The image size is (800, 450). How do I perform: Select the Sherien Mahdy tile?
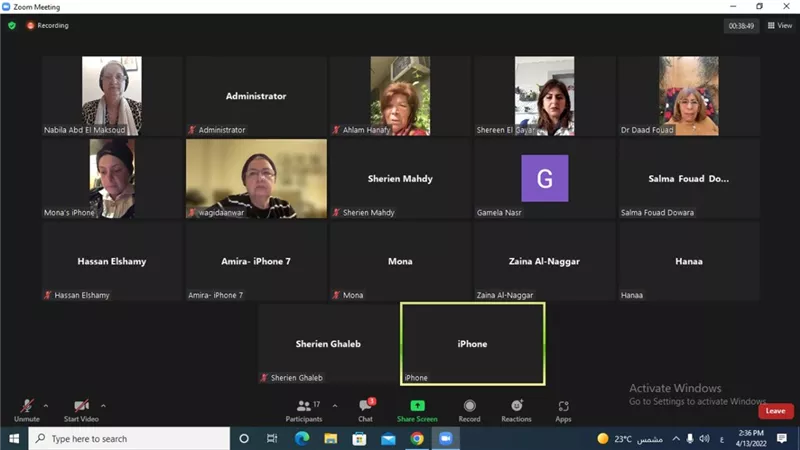pos(400,179)
